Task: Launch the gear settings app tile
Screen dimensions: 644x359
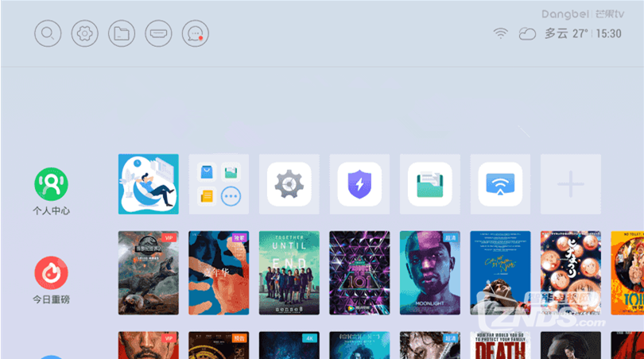Action: tap(289, 184)
